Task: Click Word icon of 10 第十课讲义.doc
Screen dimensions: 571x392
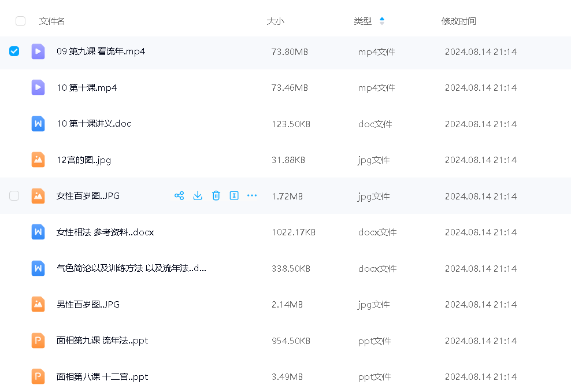Action: click(x=38, y=124)
